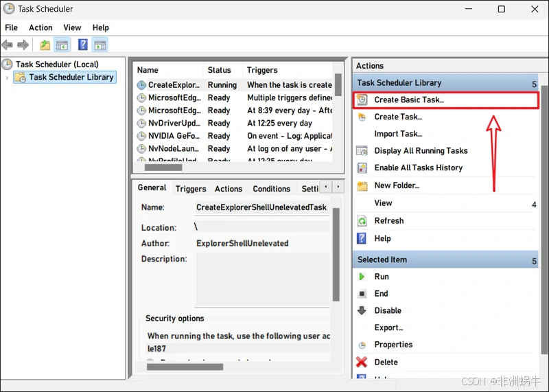The height and width of the screenshot is (392, 549).
Task: Click the Create Basic Task icon
Action: click(362, 100)
